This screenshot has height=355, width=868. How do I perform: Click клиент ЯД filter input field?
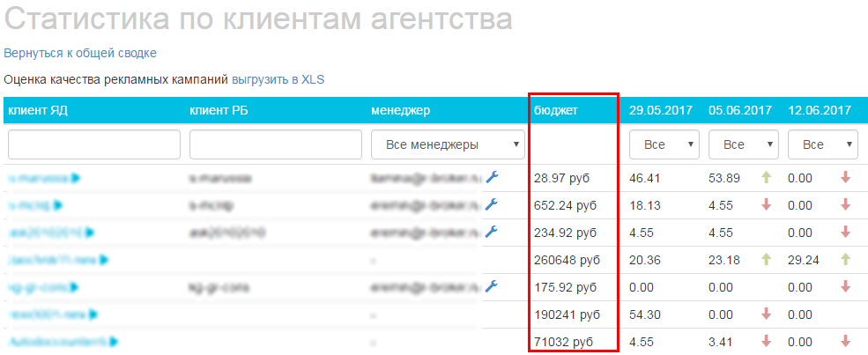coord(94,144)
